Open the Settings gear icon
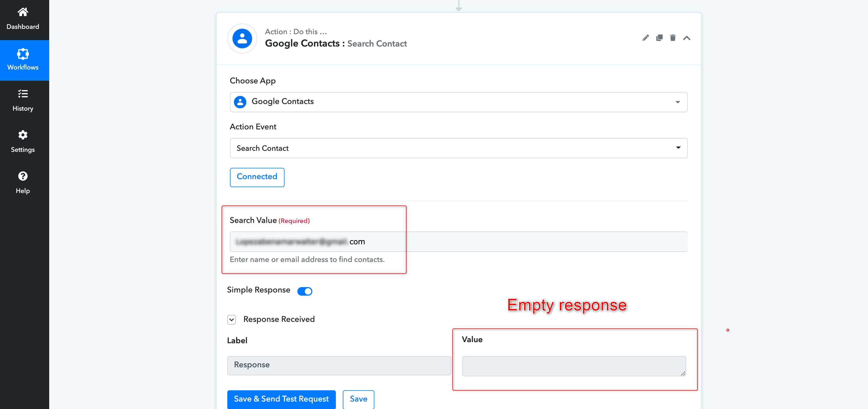The image size is (868, 409). click(x=22, y=135)
